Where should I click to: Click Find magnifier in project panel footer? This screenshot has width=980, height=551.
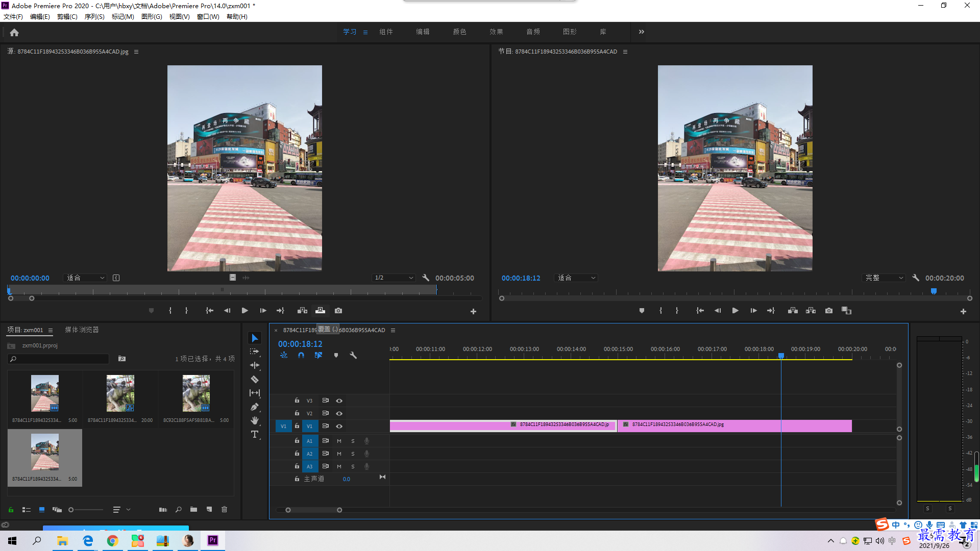[178, 509]
